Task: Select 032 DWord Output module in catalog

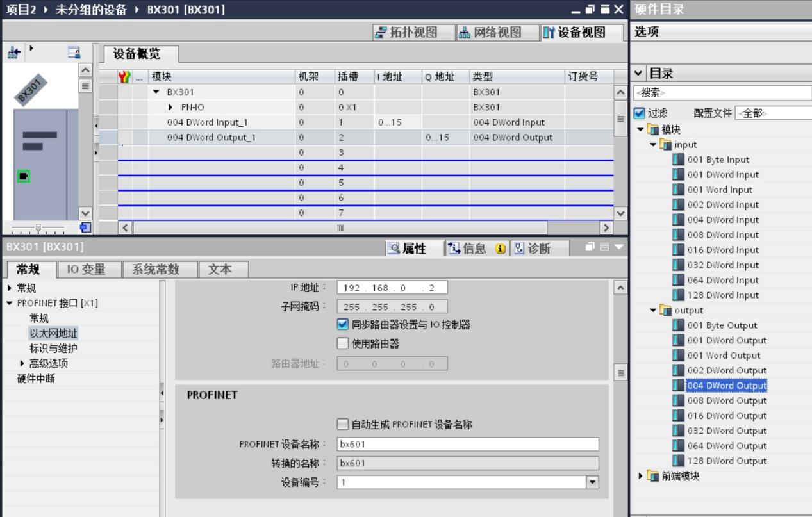Action: click(x=726, y=431)
